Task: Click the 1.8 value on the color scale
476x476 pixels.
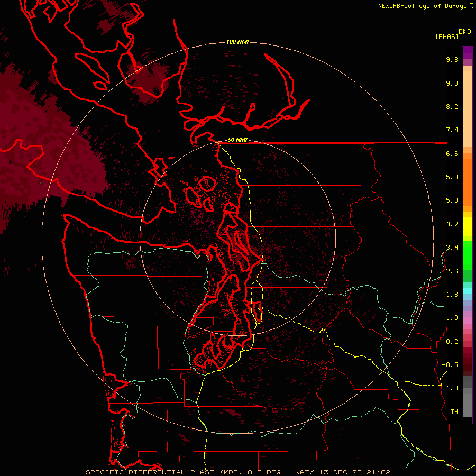Action: (452, 295)
